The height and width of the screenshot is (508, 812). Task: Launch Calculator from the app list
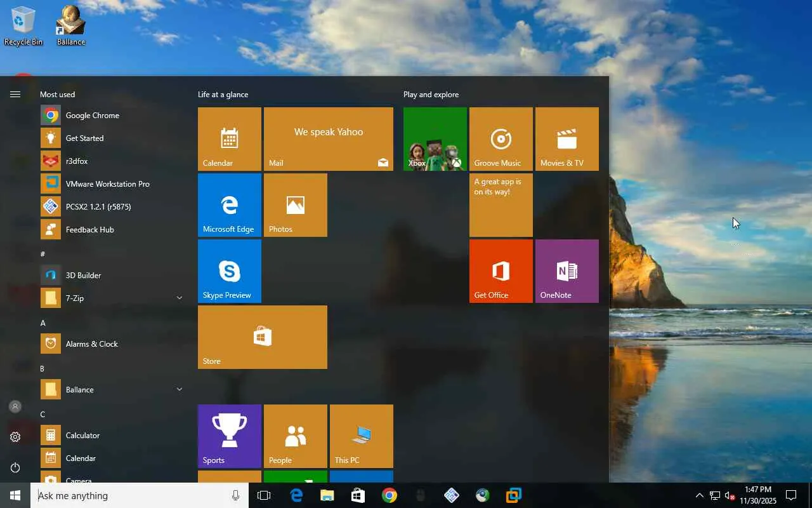click(112, 436)
